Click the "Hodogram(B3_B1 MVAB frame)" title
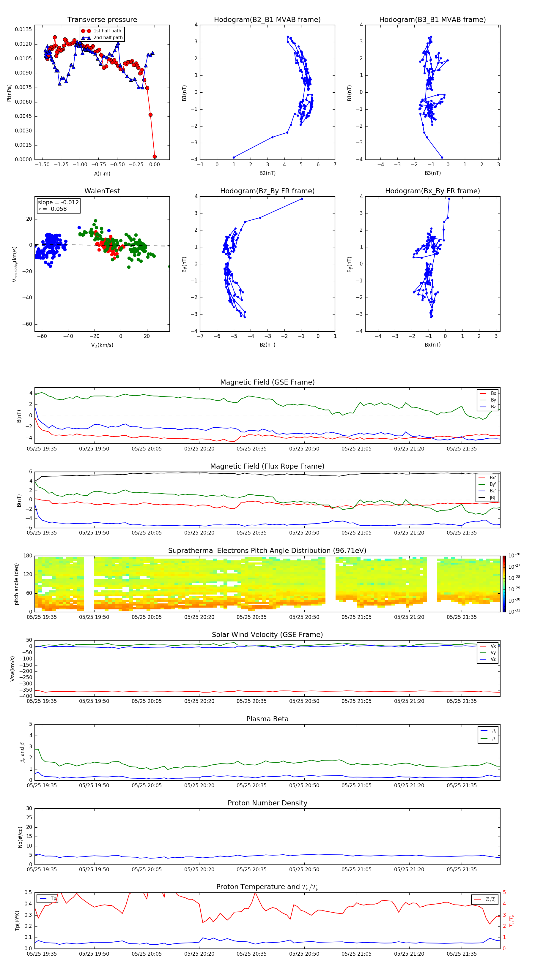Viewport: 535px width, 980px height. click(x=432, y=19)
